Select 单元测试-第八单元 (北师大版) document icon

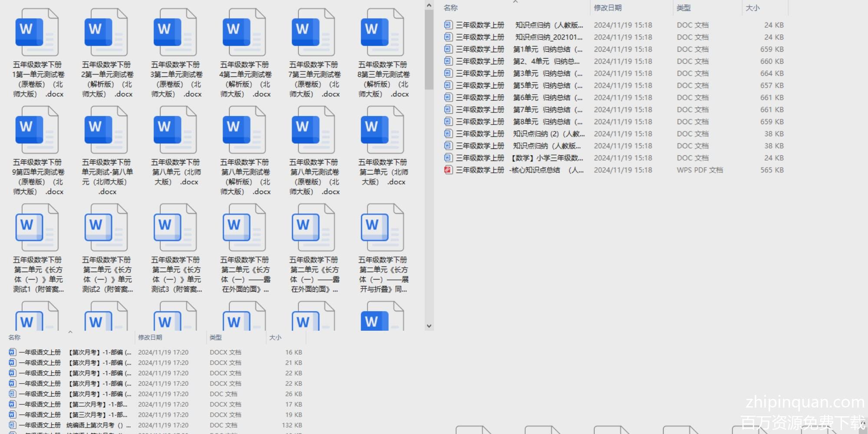click(x=106, y=131)
